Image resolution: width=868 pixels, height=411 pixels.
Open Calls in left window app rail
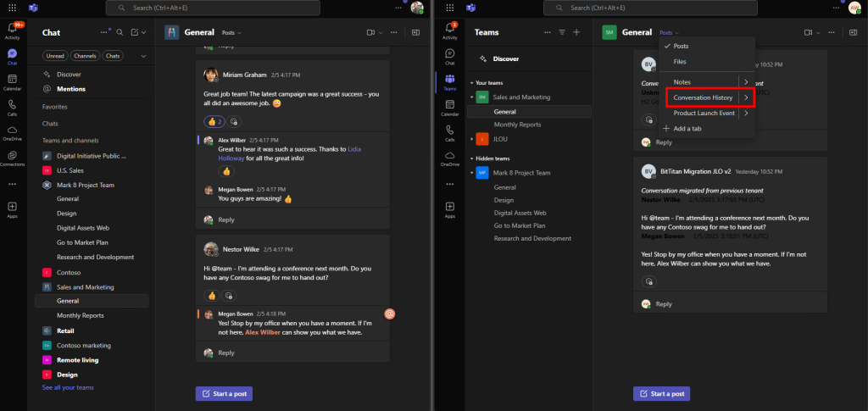pos(12,108)
